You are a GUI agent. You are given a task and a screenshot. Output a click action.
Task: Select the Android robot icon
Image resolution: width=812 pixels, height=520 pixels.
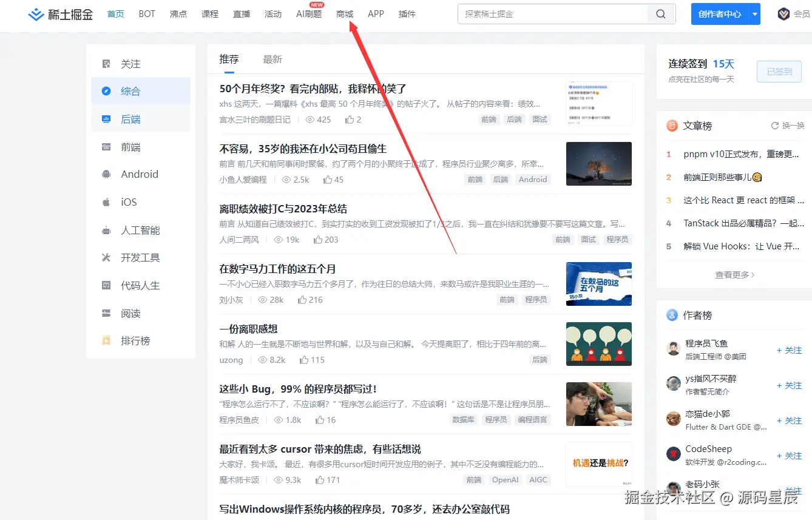[107, 174]
